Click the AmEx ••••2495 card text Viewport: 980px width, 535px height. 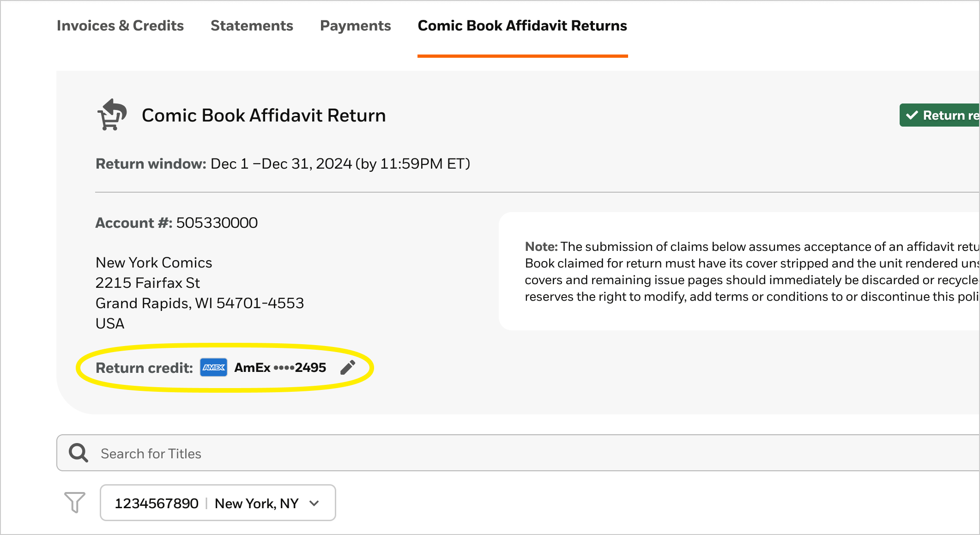click(x=280, y=367)
